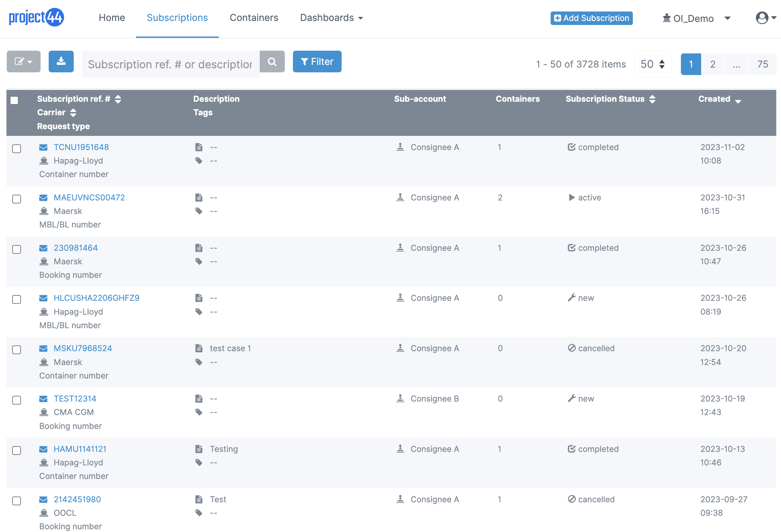Click the pagination ellipsis button
Viewport: 781px width, 532px height.
pos(736,64)
